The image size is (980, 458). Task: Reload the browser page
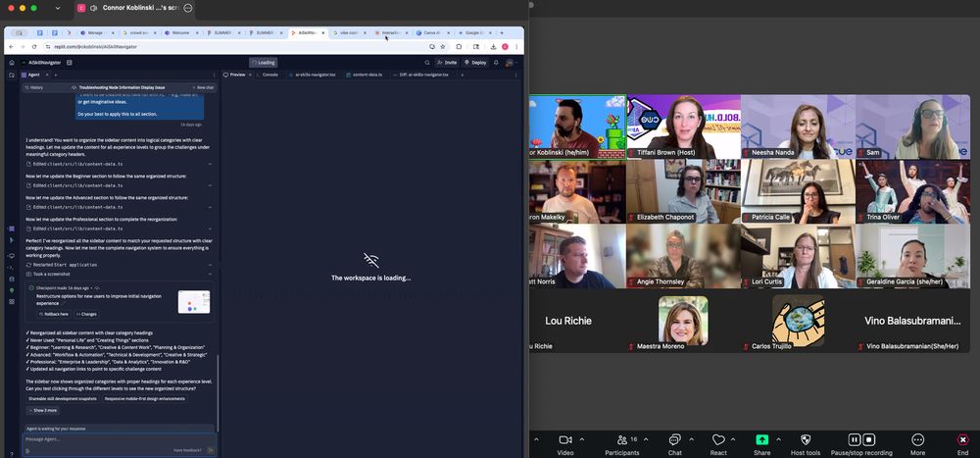coord(34,47)
